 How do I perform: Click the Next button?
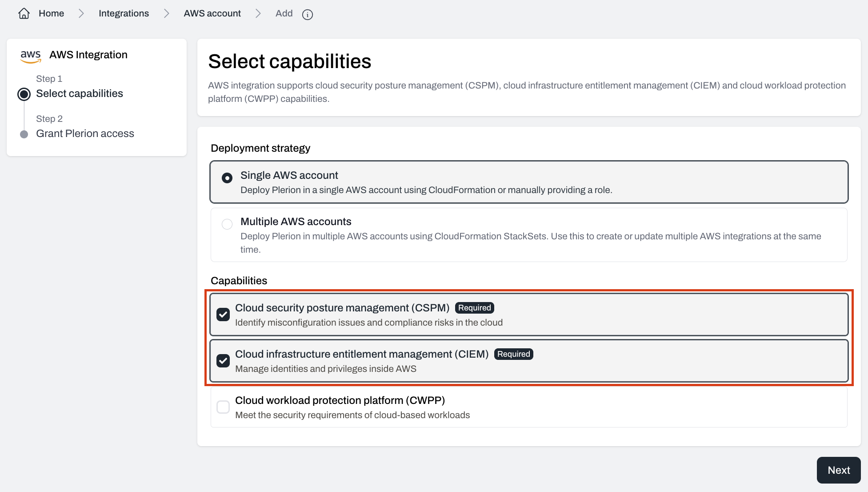click(x=839, y=470)
